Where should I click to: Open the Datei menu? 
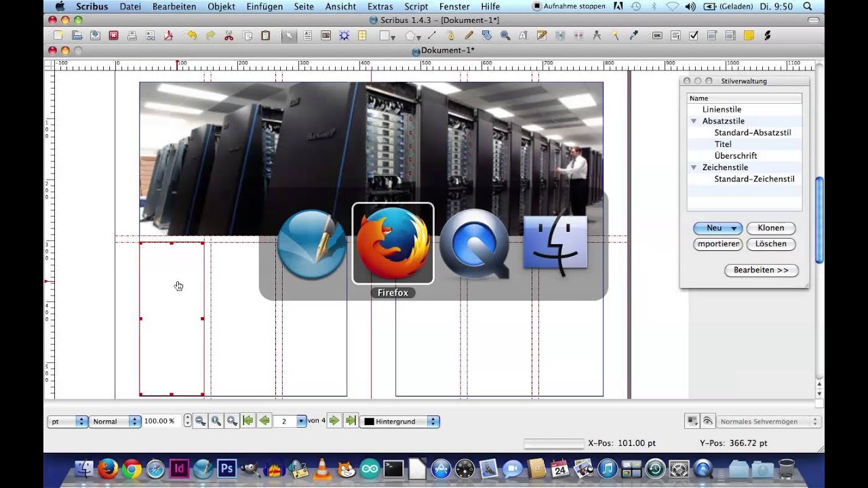pyautogui.click(x=130, y=6)
